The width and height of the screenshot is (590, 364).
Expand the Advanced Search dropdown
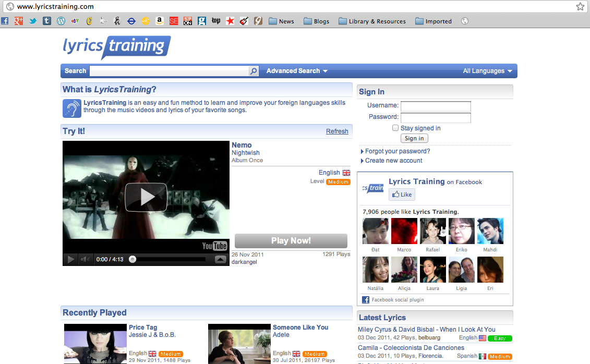[297, 71]
